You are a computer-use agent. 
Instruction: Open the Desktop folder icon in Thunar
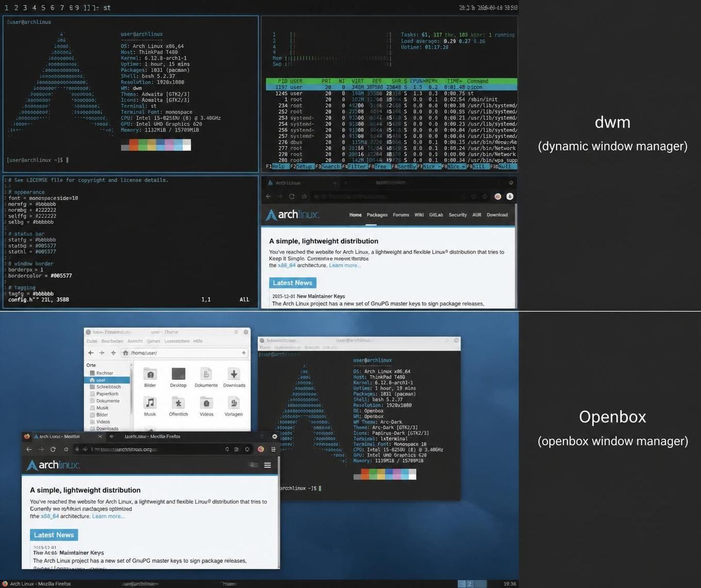pos(178,375)
